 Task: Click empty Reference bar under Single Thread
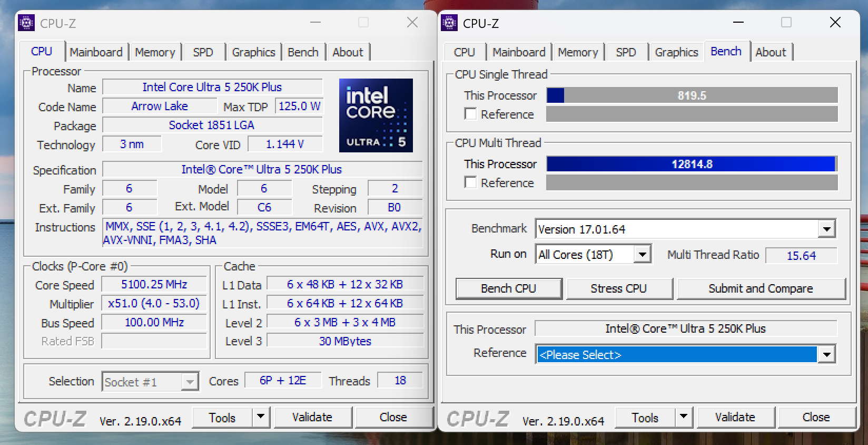[692, 114]
